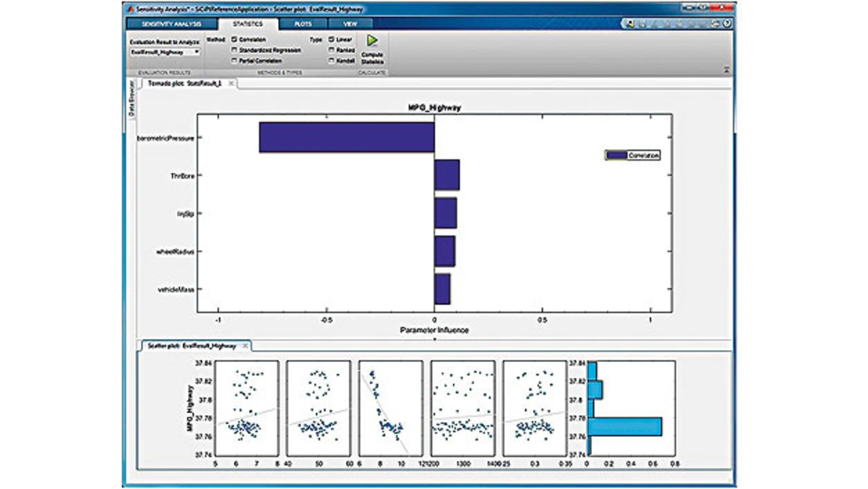
Task: Toggle the Correlation method checkbox
Action: coord(234,39)
